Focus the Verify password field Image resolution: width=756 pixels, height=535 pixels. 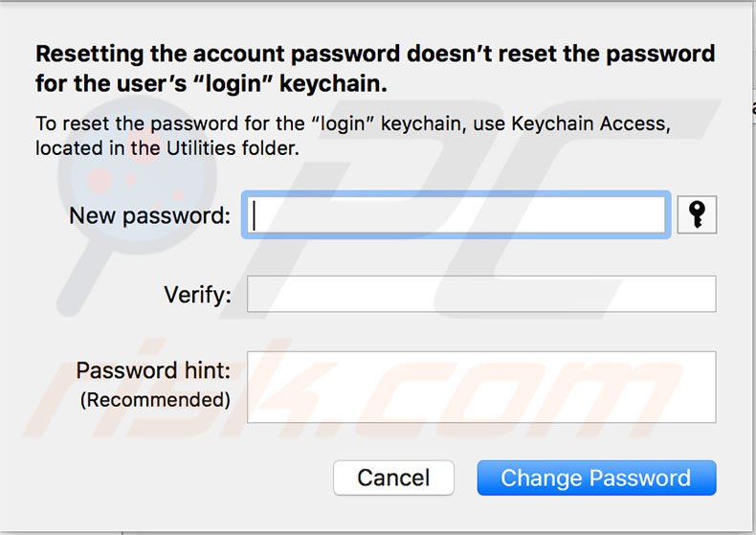[x=481, y=294]
